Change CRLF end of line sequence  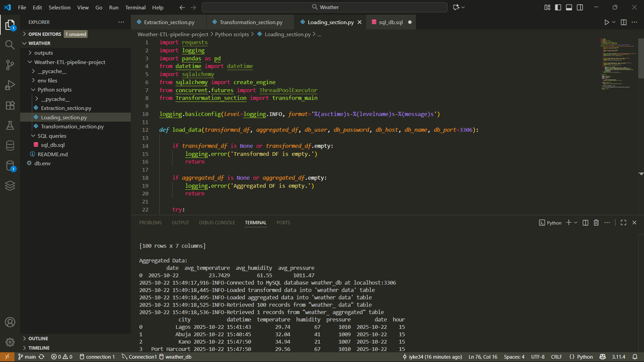(556, 357)
